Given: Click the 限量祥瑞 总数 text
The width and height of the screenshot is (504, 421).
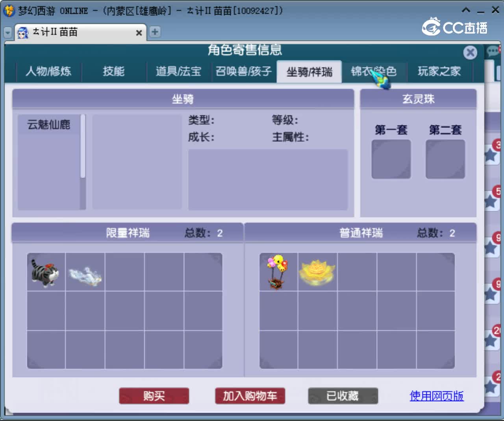Looking at the screenshot, I should tap(204, 233).
